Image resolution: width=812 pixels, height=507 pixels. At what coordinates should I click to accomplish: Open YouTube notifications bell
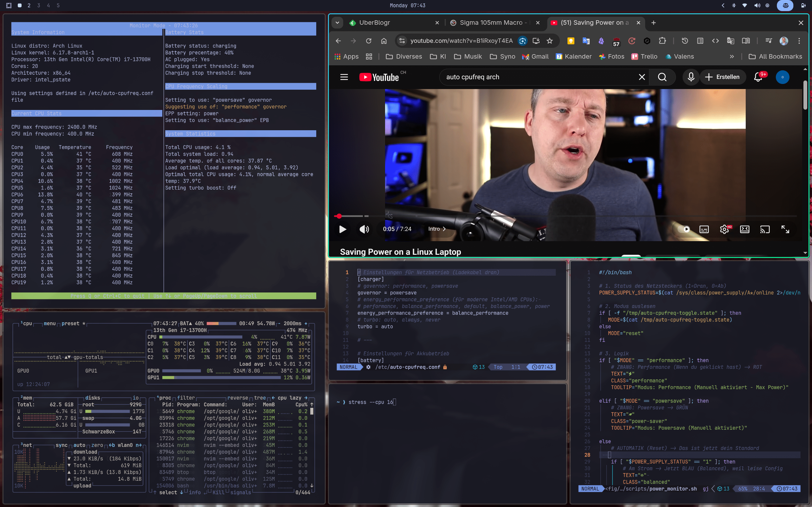click(758, 77)
